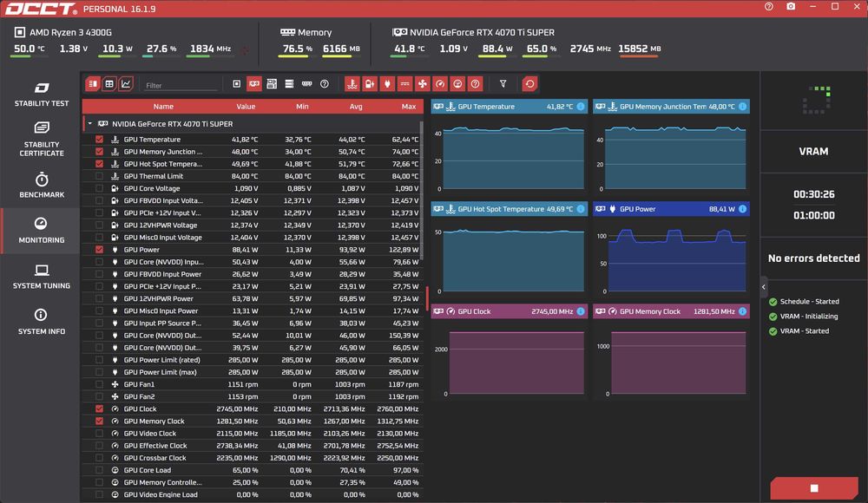This screenshot has width=868, height=503.
Task: Sort table by Value column header
Action: pos(246,107)
